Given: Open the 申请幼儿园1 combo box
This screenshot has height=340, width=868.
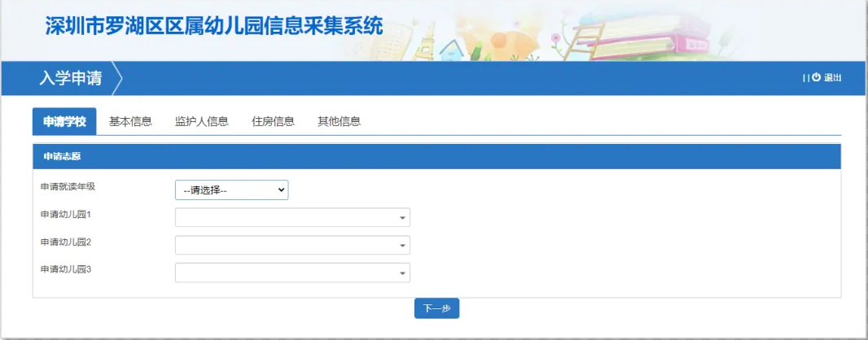Looking at the screenshot, I should coord(292,217).
